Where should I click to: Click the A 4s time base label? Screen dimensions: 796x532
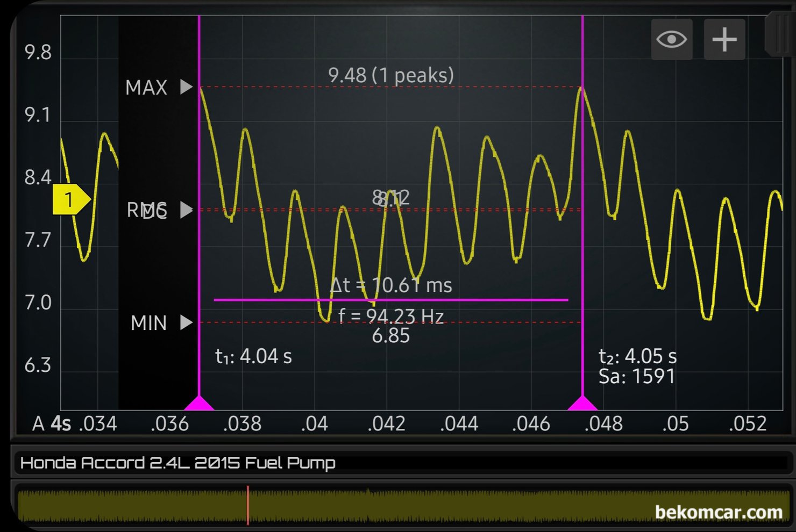point(52,424)
